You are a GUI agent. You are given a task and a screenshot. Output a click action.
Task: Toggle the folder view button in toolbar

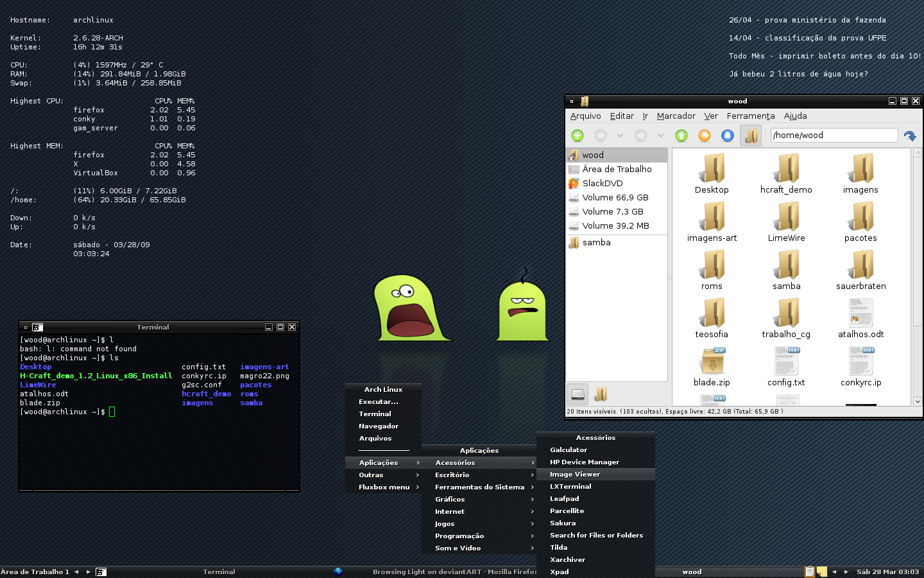(x=751, y=136)
